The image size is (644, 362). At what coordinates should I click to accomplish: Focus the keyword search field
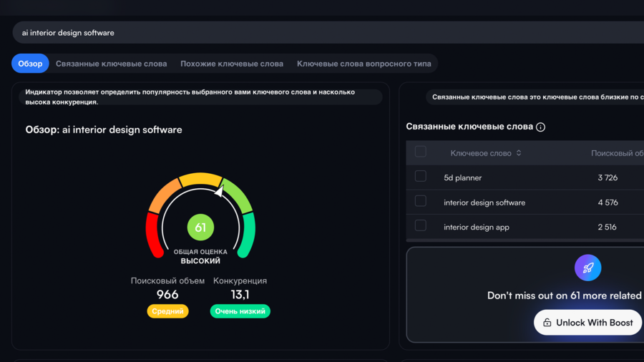[322, 33]
